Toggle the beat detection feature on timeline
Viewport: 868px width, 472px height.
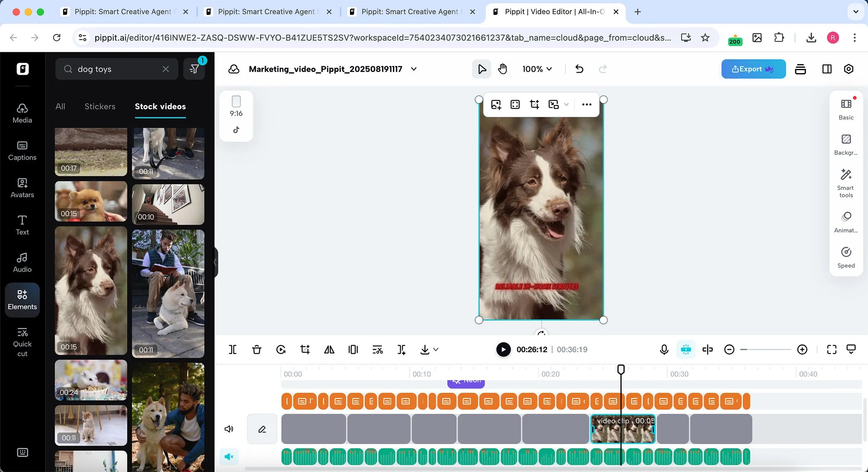[x=686, y=349]
